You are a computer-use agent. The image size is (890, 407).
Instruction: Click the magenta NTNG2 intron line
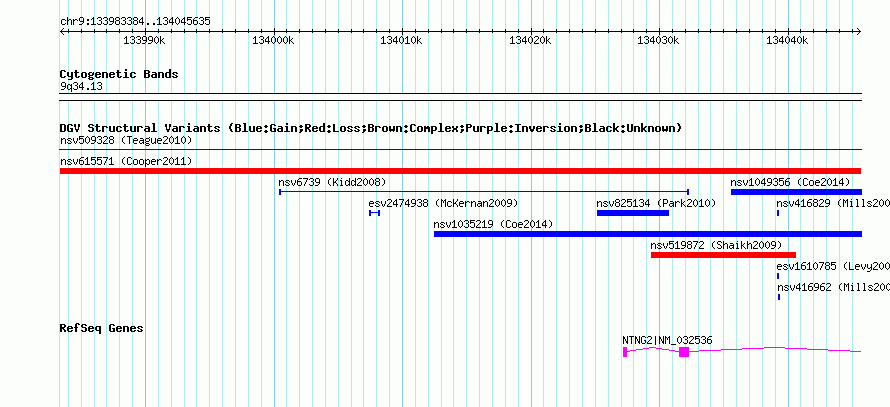click(775, 349)
